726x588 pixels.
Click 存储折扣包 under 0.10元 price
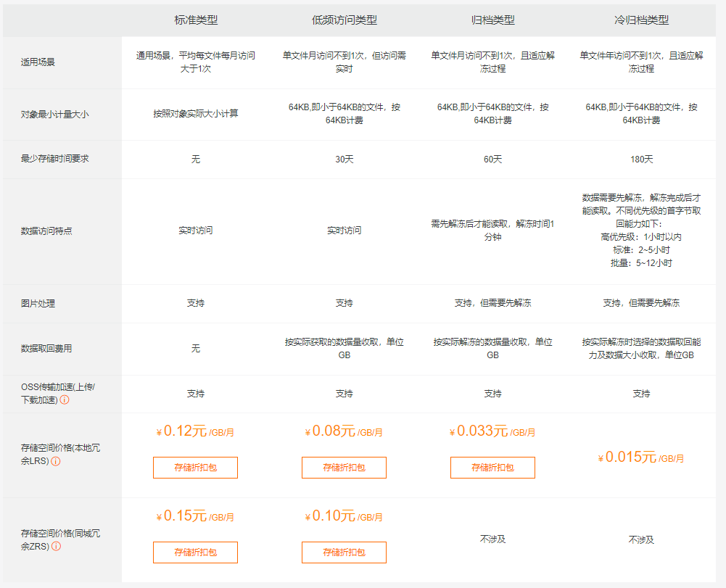(344, 552)
